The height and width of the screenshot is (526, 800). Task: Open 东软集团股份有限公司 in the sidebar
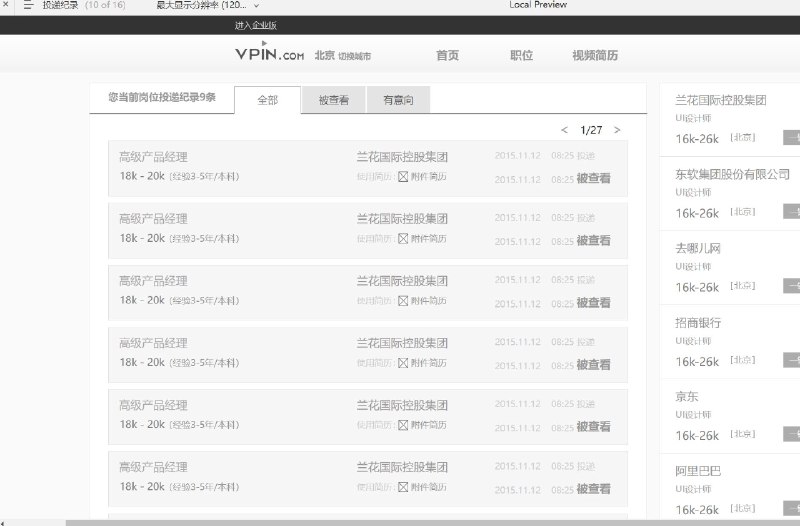732,174
